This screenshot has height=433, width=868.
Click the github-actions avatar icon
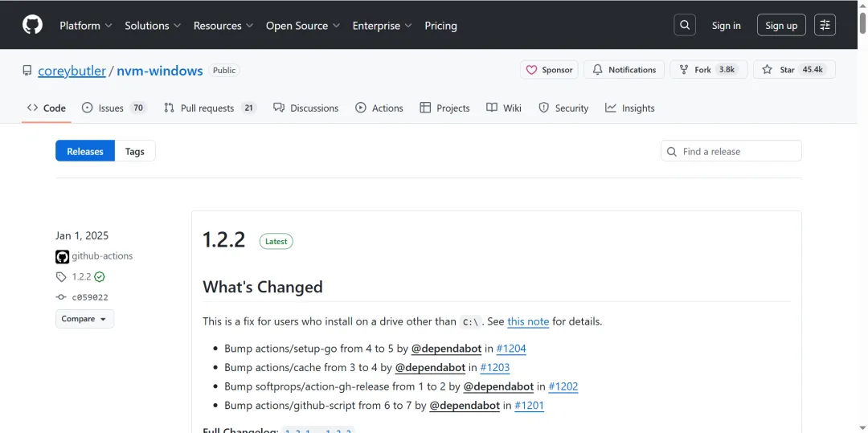point(62,257)
